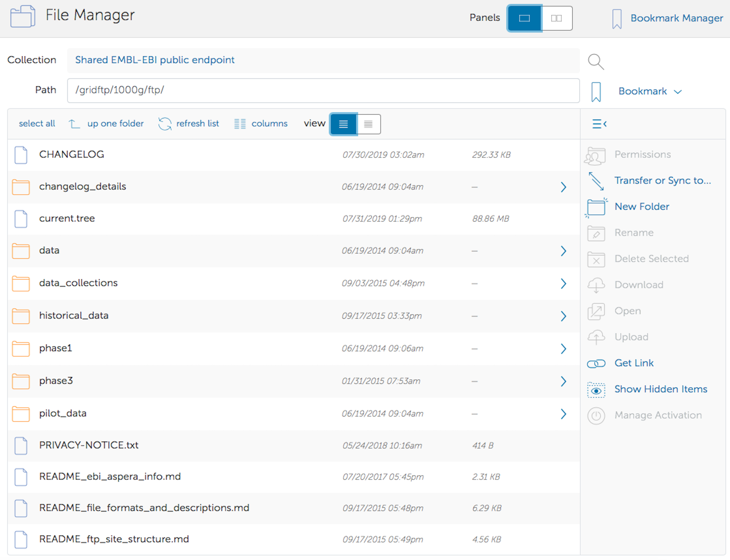Select all files in the list
Viewport: 730px width, 560px height.
point(37,124)
